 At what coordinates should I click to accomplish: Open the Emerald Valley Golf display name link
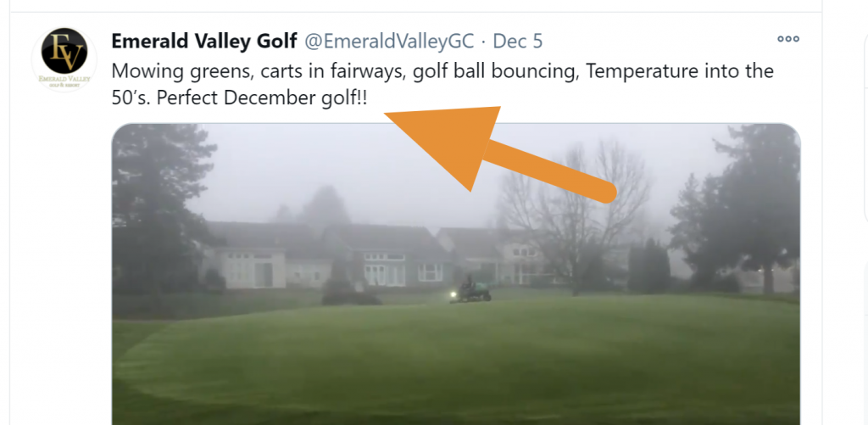pyautogui.click(x=204, y=41)
